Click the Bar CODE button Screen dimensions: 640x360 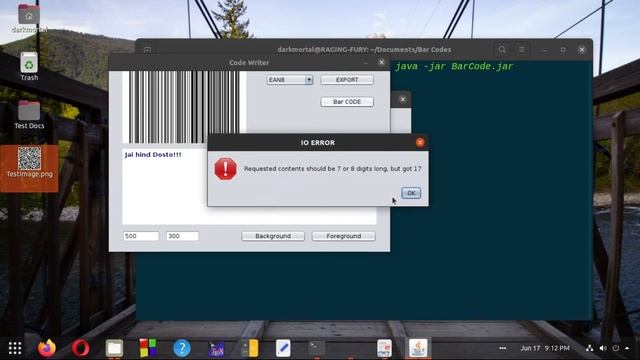pyautogui.click(x=347, y=102)
